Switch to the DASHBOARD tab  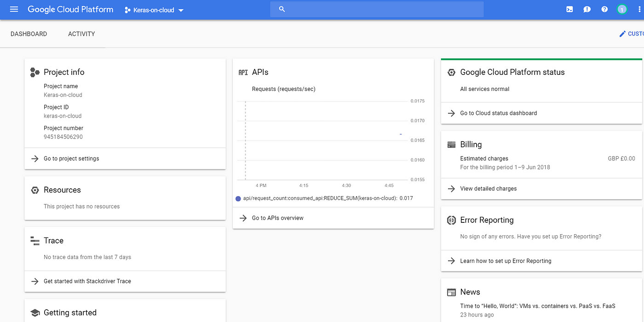click(29, 34)
